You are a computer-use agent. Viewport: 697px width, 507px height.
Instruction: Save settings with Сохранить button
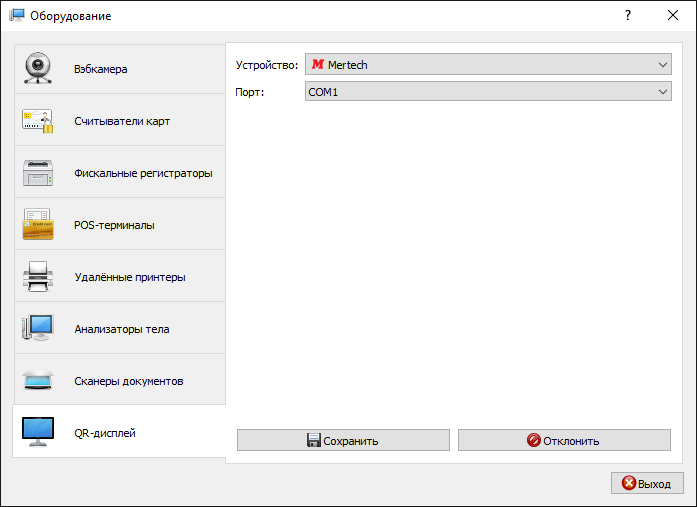tap(343, 440)
